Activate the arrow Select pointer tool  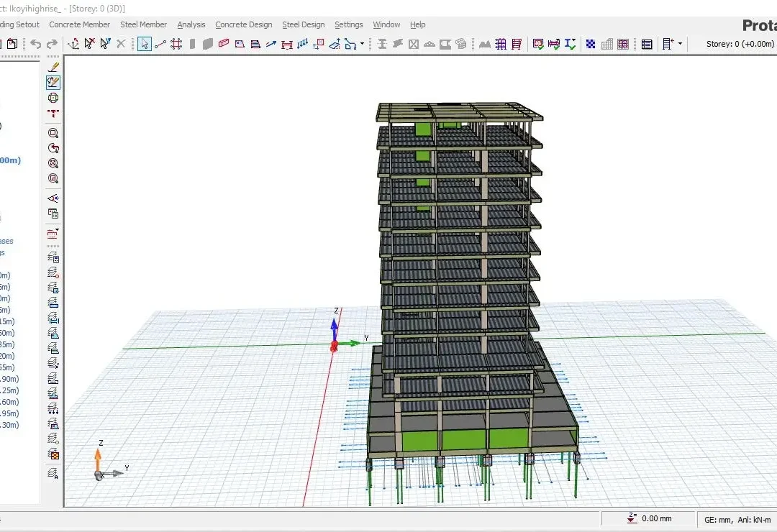coord(144,44)
